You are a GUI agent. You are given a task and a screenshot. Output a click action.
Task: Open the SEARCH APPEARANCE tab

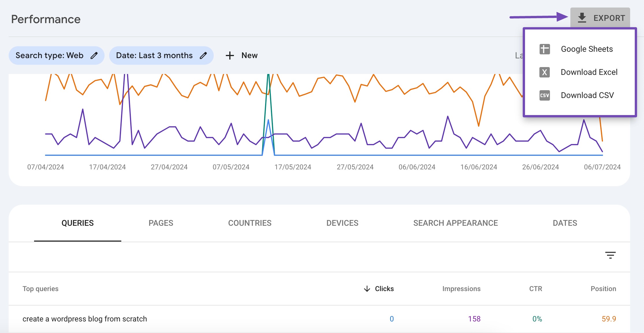(x=456, y=223)
